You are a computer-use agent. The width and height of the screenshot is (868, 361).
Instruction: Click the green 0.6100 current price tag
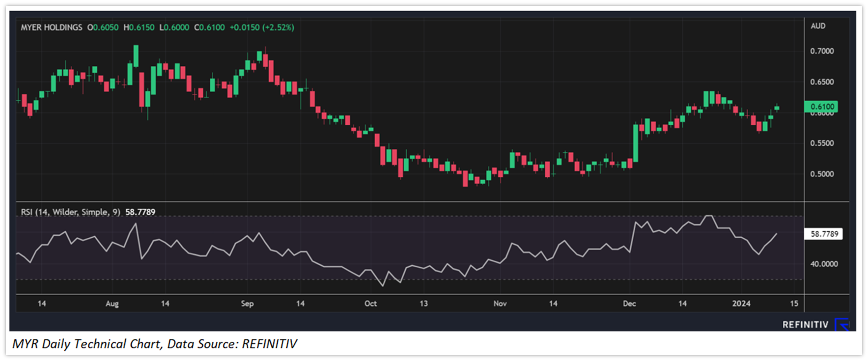[x=821, y=107]
